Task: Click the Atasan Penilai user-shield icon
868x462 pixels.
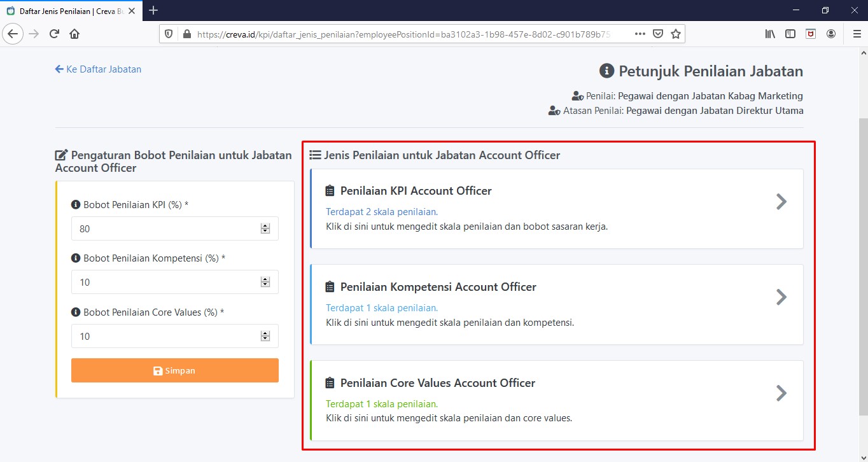Action: coord(554,111)
